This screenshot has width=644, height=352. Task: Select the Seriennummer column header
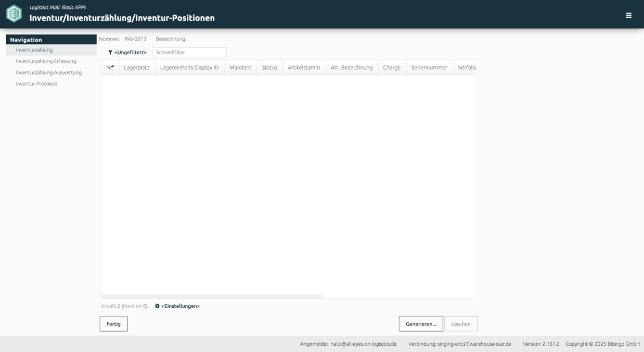coord(429,68)
